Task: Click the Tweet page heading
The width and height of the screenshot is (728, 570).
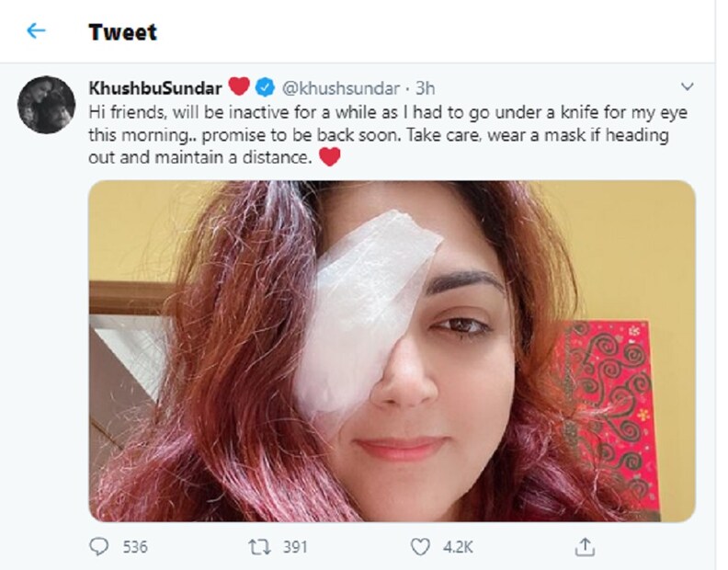Action: (x=122, y=32)
